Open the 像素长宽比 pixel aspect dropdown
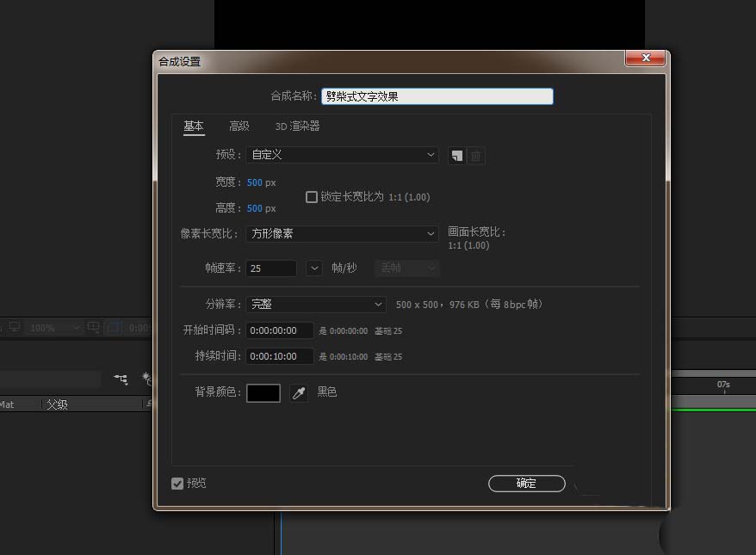 pos(342,233)
